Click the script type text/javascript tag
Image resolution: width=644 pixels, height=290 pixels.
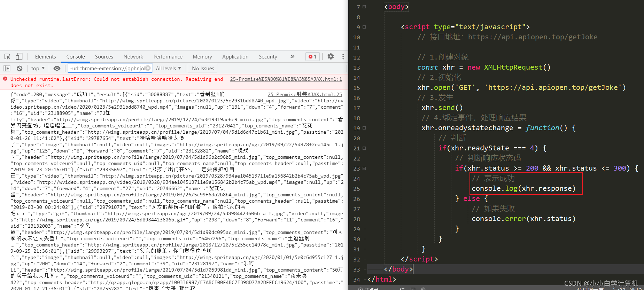pyautogui.click(x=465, y=27)
